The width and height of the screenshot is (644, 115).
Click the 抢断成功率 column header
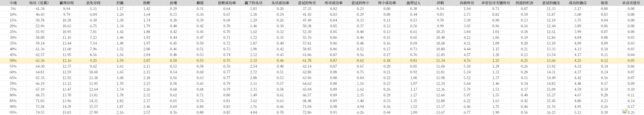click(227, 3)
